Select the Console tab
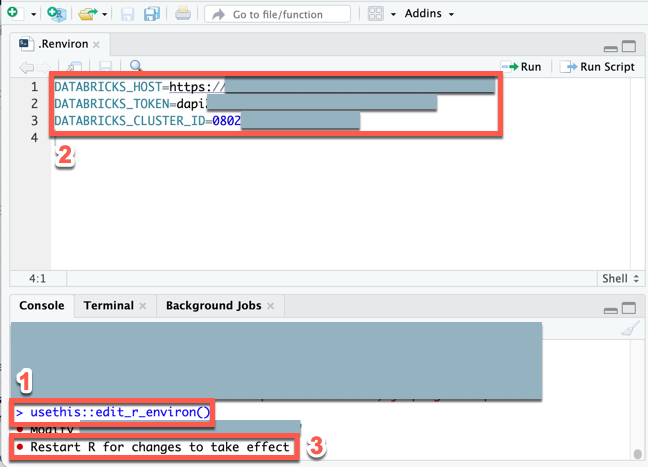Image resolution: width=648 pixels, height=467 pixels. coord(42,305)
